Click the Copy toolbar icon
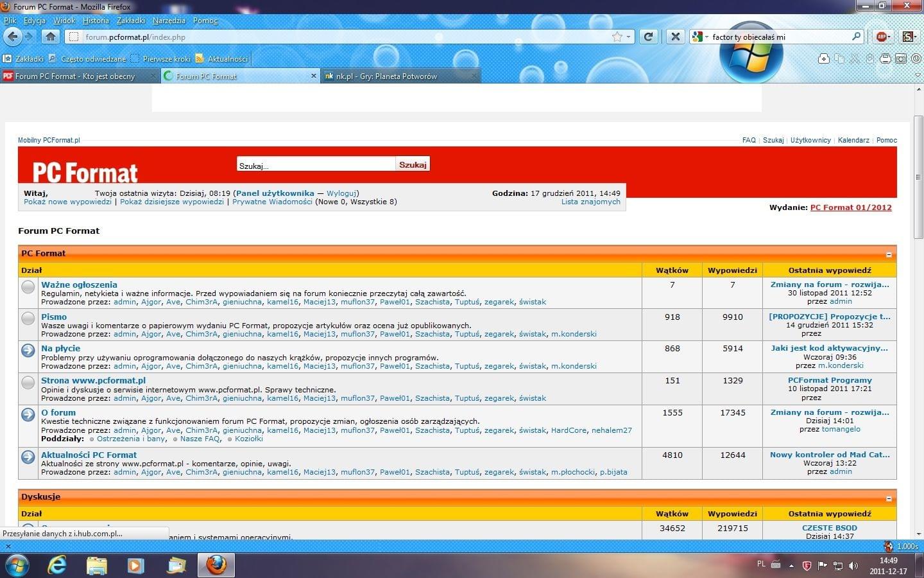The height and width of the screenshot is (578, 924). coord(839,58)
